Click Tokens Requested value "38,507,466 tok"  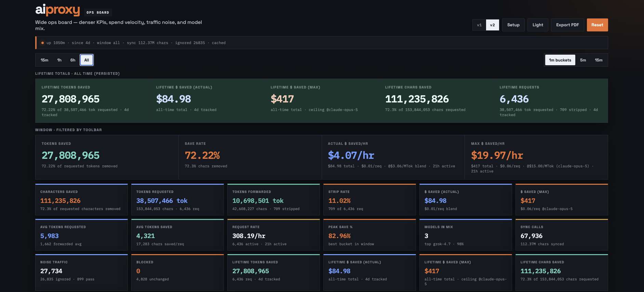pos(162,201)
